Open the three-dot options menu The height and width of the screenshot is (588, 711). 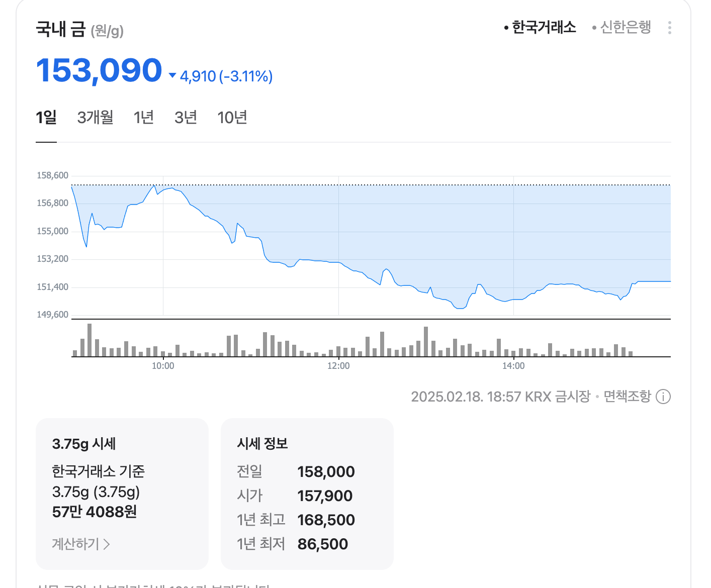point(669,28)
